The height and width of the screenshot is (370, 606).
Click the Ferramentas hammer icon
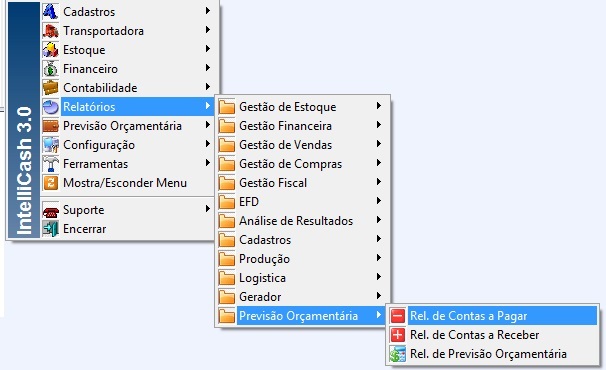click(x=51, y=164)
